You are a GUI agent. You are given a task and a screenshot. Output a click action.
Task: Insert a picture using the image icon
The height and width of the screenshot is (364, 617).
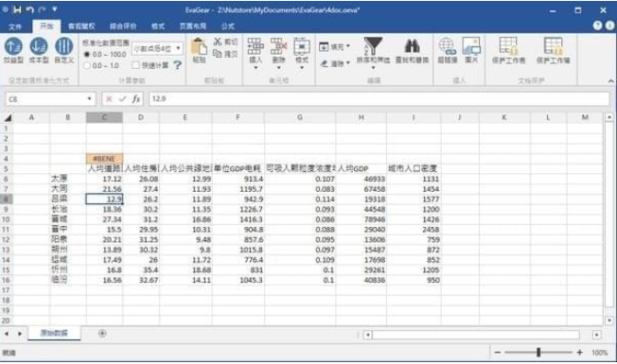tap(471, 46)
